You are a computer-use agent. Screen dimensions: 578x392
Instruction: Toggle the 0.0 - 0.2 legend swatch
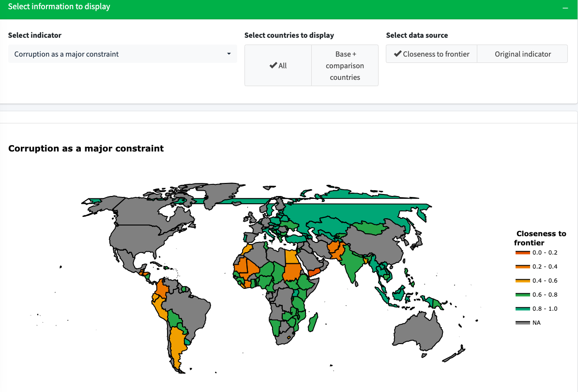coord(522,253)
